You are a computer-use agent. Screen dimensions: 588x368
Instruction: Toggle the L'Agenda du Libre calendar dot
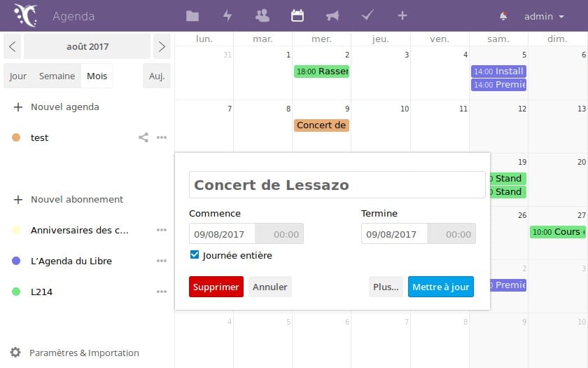tap(16, 261)
